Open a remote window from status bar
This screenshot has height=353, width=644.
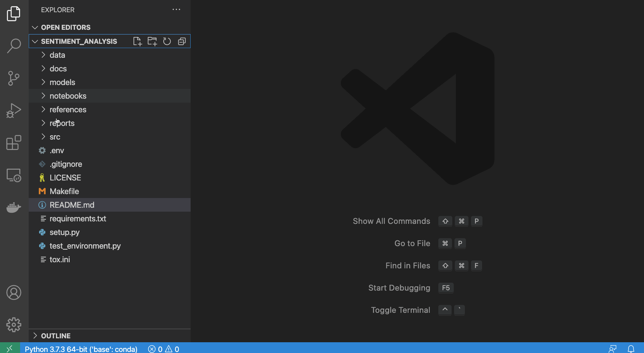(x=10, y=348)
